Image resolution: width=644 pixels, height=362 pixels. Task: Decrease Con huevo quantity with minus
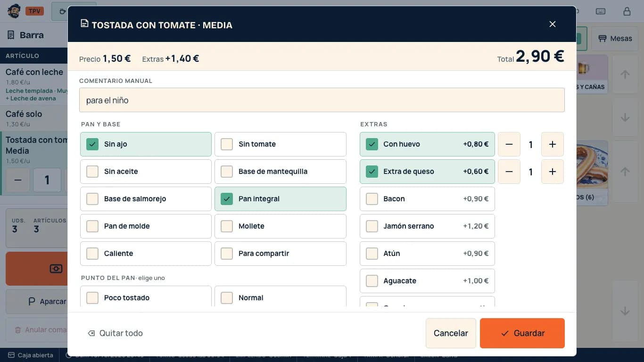point(509,144)
